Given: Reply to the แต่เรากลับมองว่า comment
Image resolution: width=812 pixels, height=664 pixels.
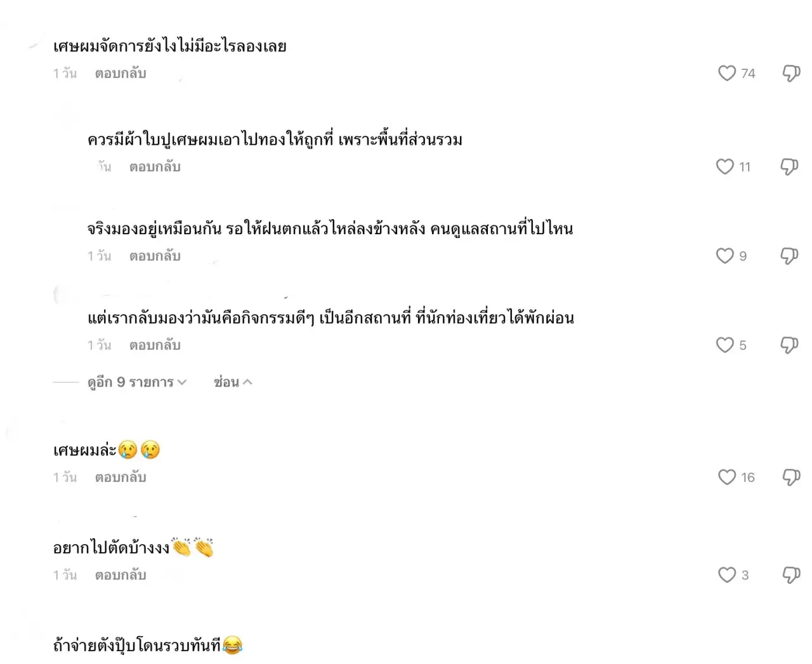Looking at the screenshot, I should [155, 345].
